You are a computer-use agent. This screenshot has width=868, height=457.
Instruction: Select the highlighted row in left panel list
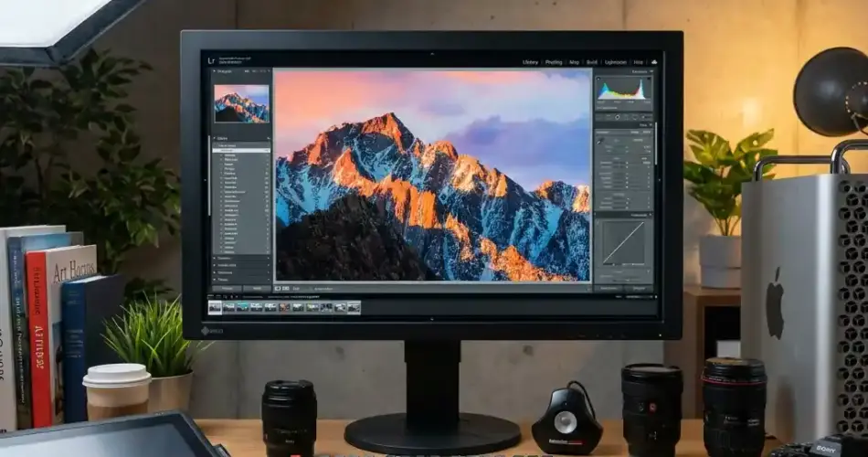pyautogui.click(x=241, y=150)
